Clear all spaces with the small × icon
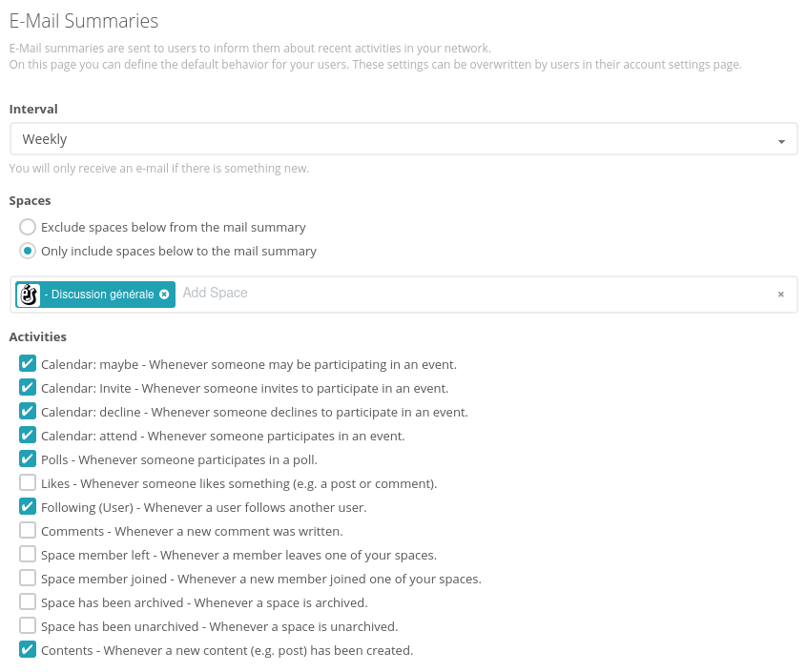 [780, 295]
